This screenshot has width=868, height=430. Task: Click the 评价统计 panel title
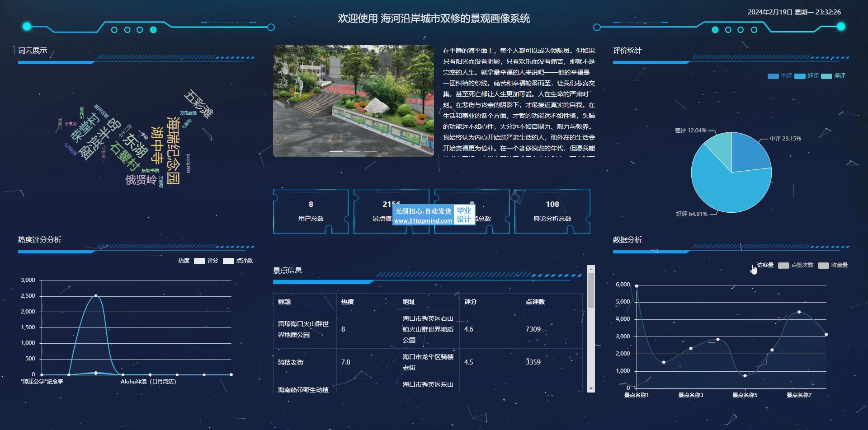click(x=627, y=51)
